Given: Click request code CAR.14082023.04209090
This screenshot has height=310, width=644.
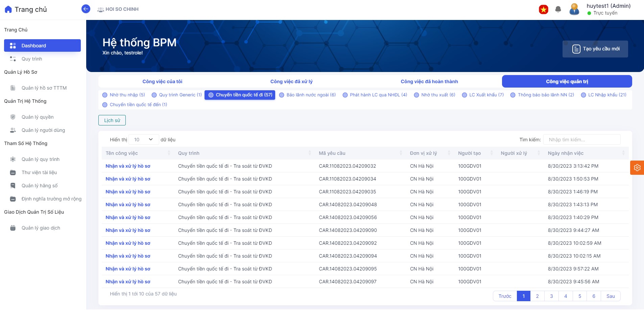Looking at the screenshot, I should 348,230.
